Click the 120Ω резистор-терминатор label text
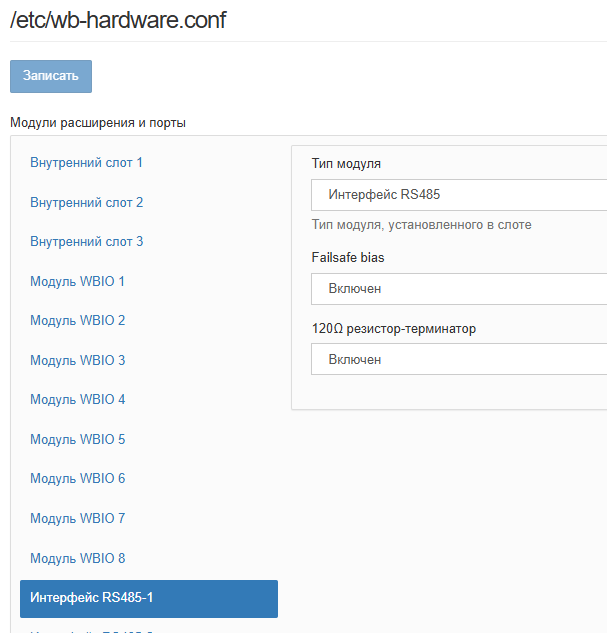This screenshot has width=607, height=633. point(394,328)
